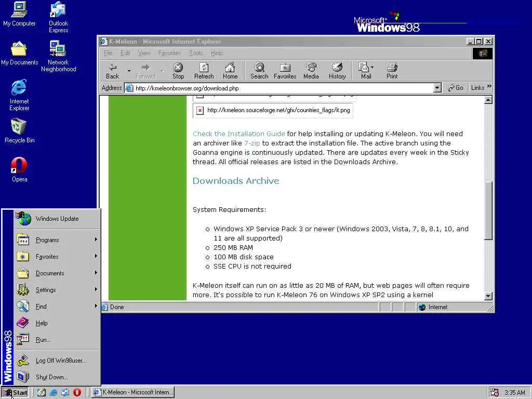Launch Internet Explorer from quick launch
This screenshot has height=399, width=532.
[x=54, y=392]
